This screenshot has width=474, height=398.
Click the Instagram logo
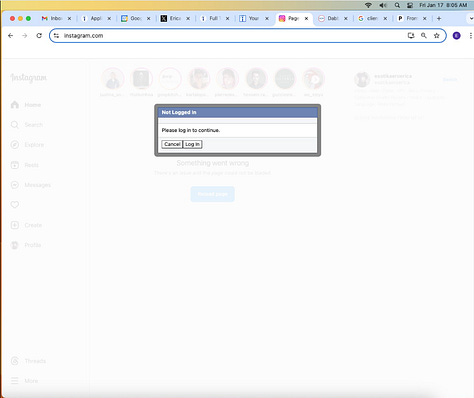(29, 78)
